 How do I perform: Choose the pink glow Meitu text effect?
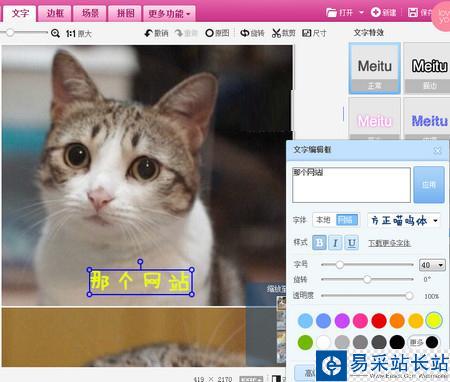pyautogui.click(x=375, y=118)
